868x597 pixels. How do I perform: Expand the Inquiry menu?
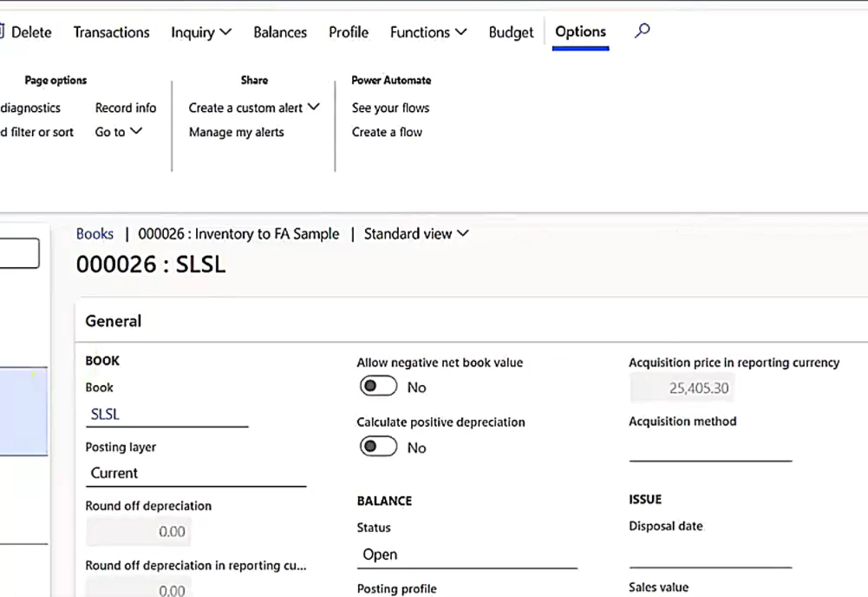[x=201, y=32]
